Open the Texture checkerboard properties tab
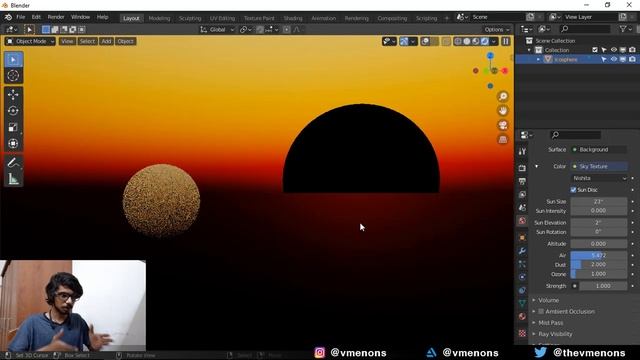 tap(522, 333)
